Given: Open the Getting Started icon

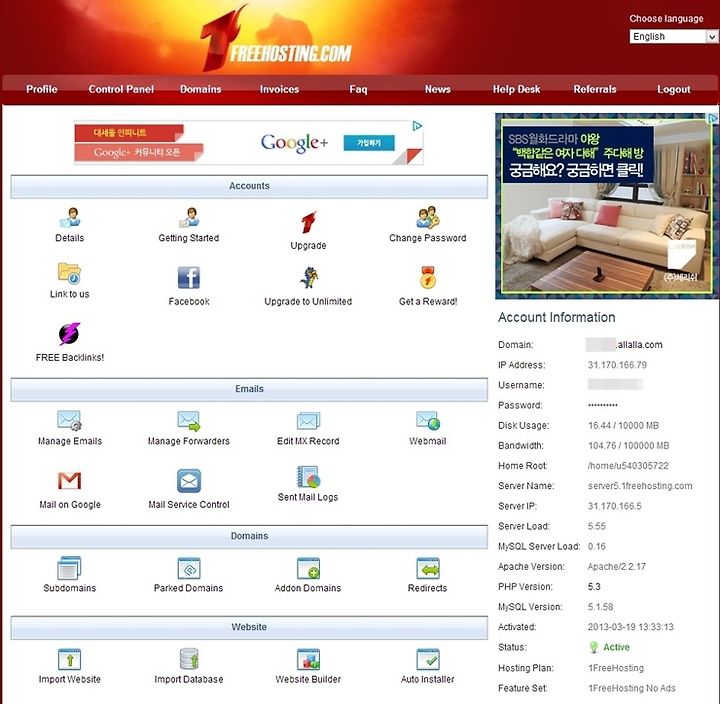Looking at the screenshot, I should pos(189,217).
